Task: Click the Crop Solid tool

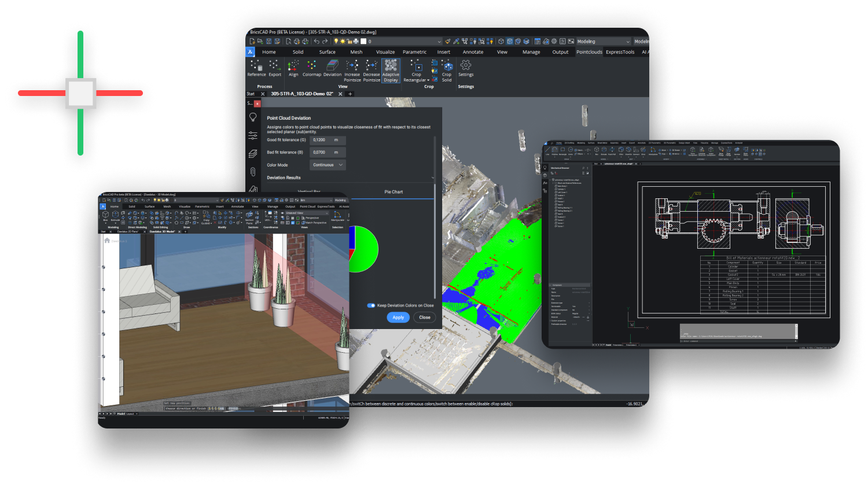Action: click(x=447, y=71)
